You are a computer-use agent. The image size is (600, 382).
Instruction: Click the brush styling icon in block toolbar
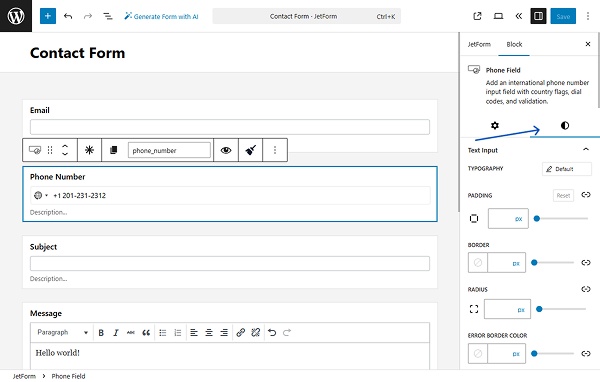click(251, 150)
